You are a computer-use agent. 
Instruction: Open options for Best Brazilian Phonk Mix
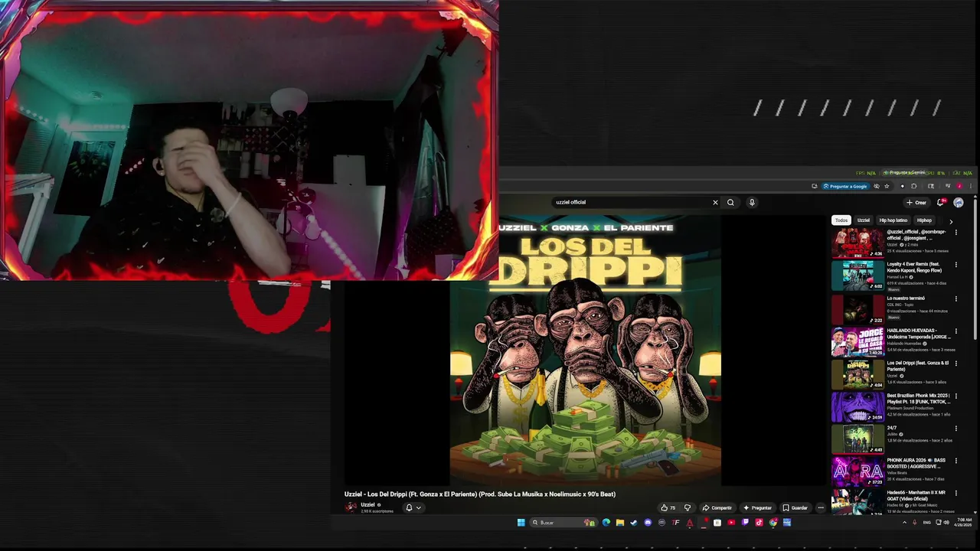point(955,396)
